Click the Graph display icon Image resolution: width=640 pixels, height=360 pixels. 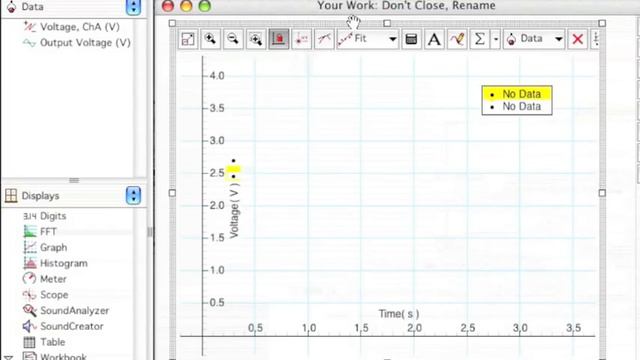point(29,247)
